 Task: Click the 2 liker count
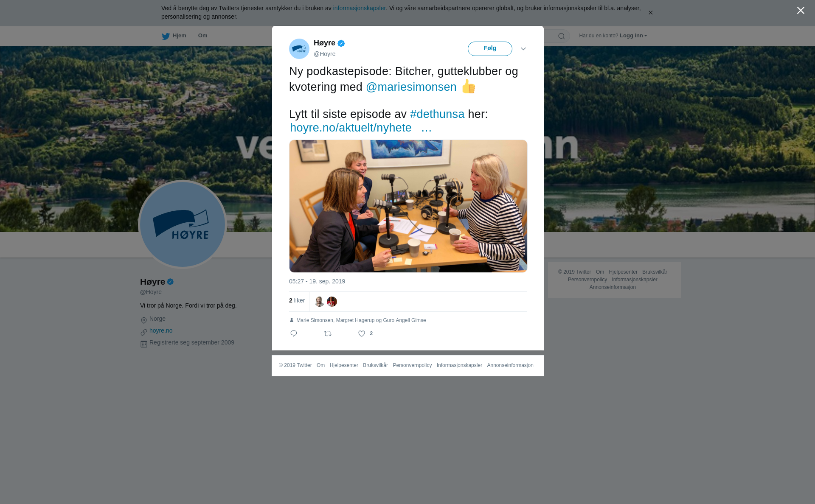point(297,300)
